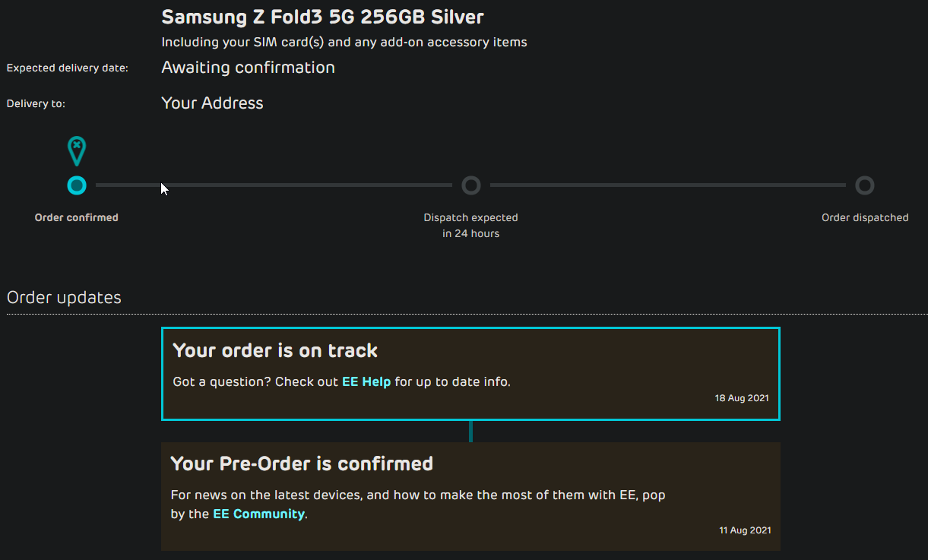The height and width of the screenshot is (560, 928).
Task: Click the teal map pin location icon
Action: click(x=77, y=151)
